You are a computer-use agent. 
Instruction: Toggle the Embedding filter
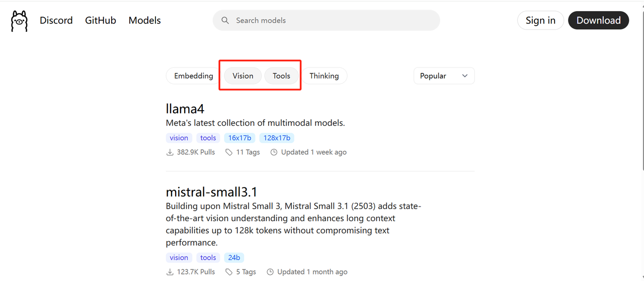click(194, 76)
